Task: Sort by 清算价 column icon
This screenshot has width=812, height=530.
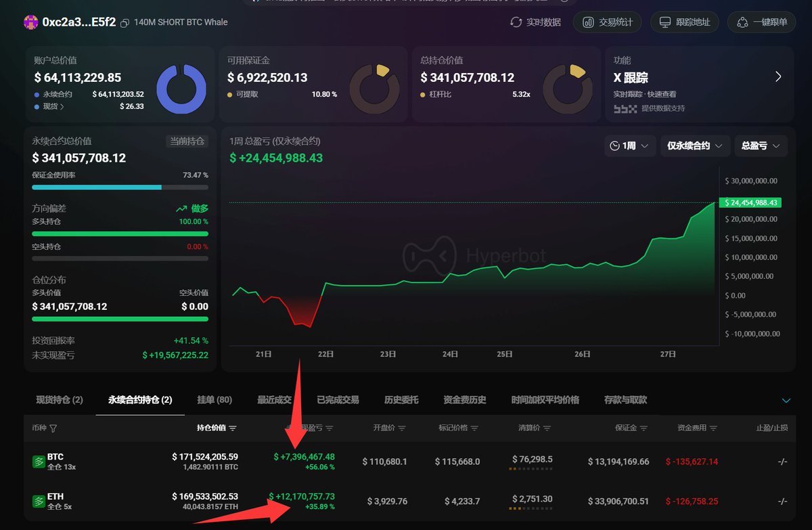Action: point(547,428)
